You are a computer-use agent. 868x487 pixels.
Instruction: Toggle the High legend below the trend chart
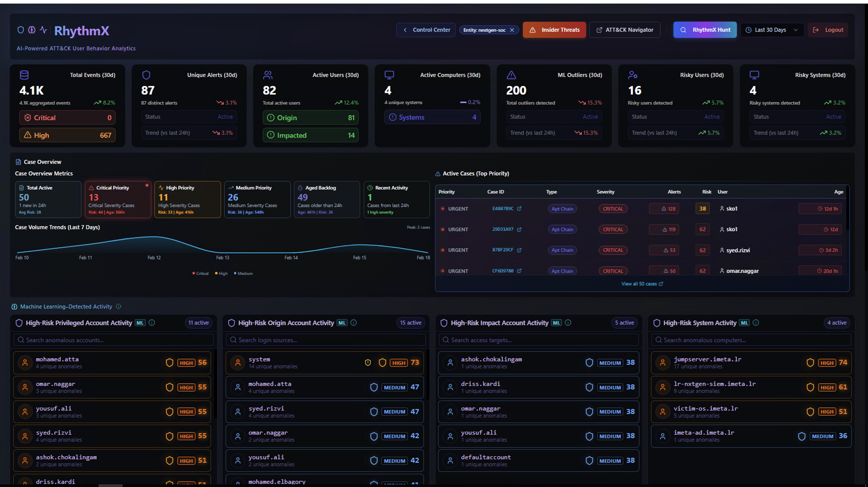(221, 273)
